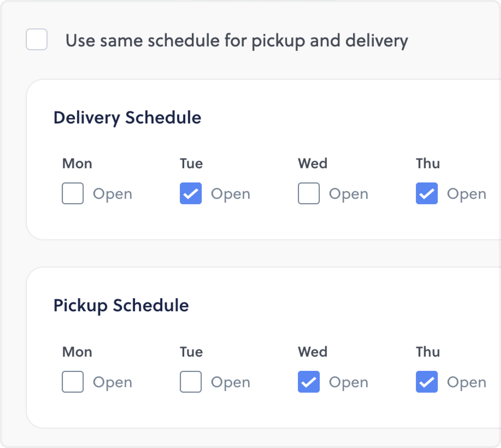
Task: Enable same schedule for pickup and delivery checkbox
Action: (37, 40)
